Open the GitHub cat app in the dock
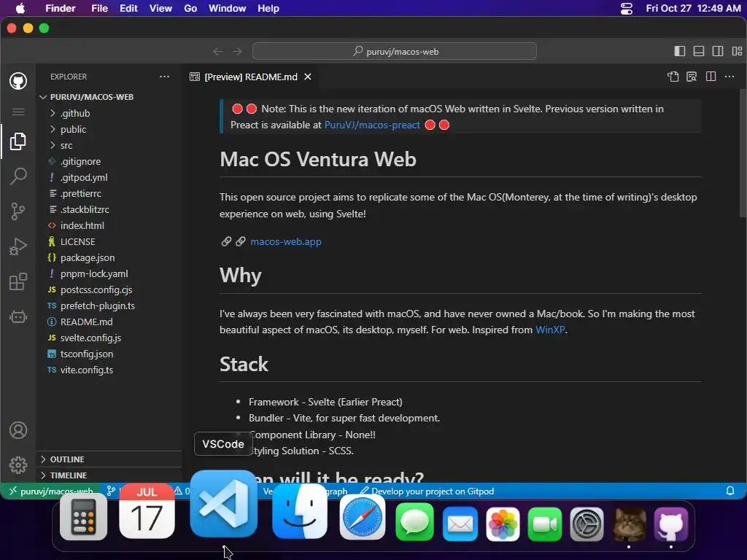The width and height of the screenshot is (747, 560). [671, 524]
